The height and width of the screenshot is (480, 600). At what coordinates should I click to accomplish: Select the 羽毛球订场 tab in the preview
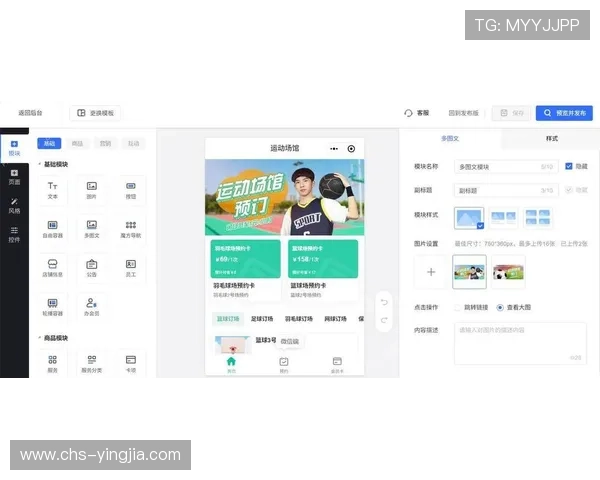299,319
